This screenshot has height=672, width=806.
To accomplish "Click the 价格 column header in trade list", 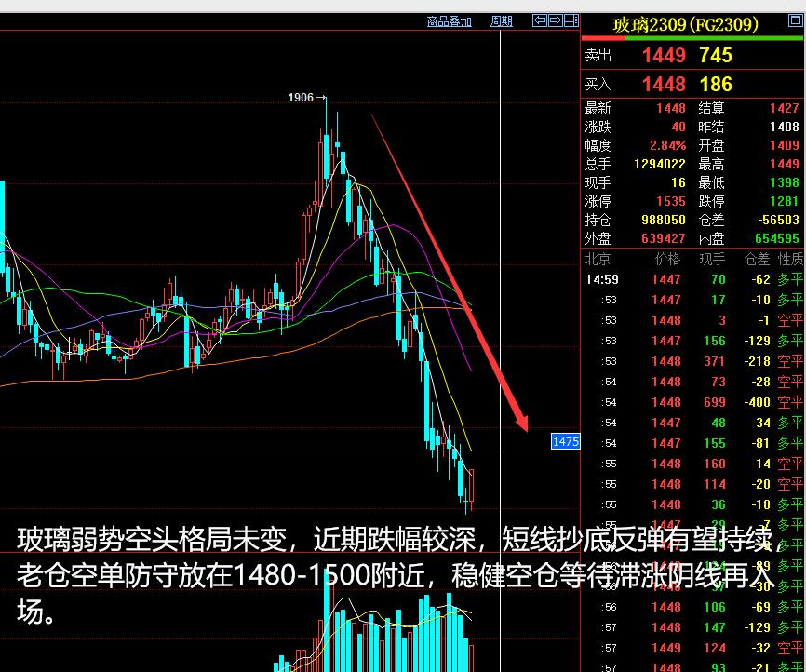I will (x=666, y=260).
